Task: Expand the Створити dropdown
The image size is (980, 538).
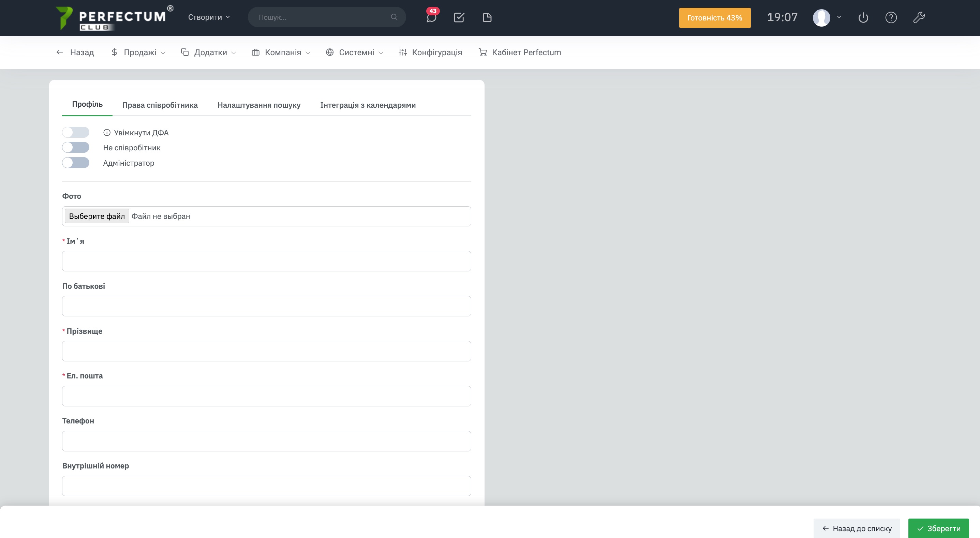Action: pyautogui.click(x=209, y=17)
